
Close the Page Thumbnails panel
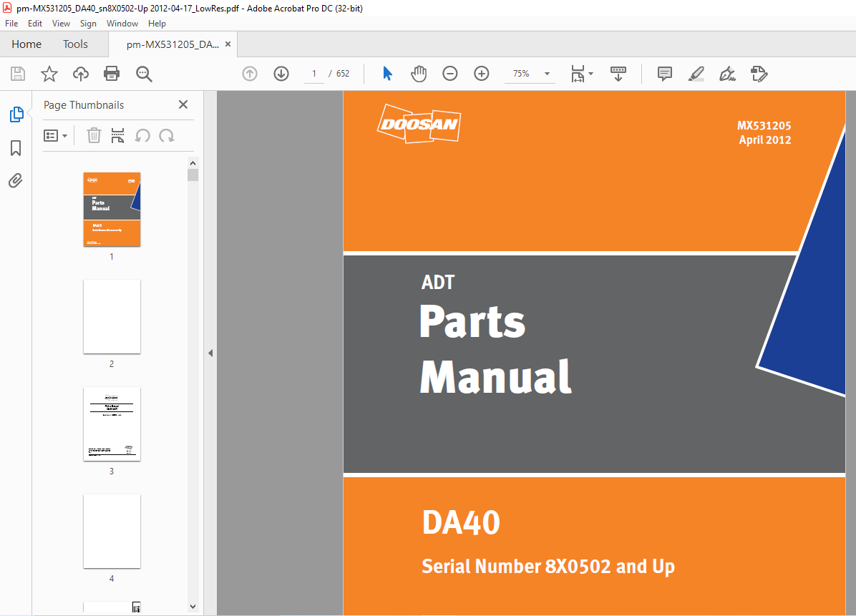click(183, 104)
